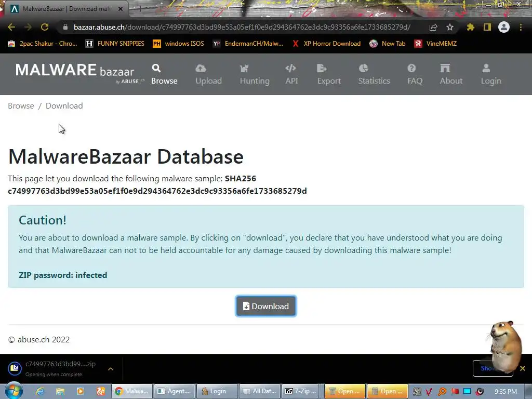Open the API nav item
The width and height of the screenshot is (532, 399).
pos(291,74)
